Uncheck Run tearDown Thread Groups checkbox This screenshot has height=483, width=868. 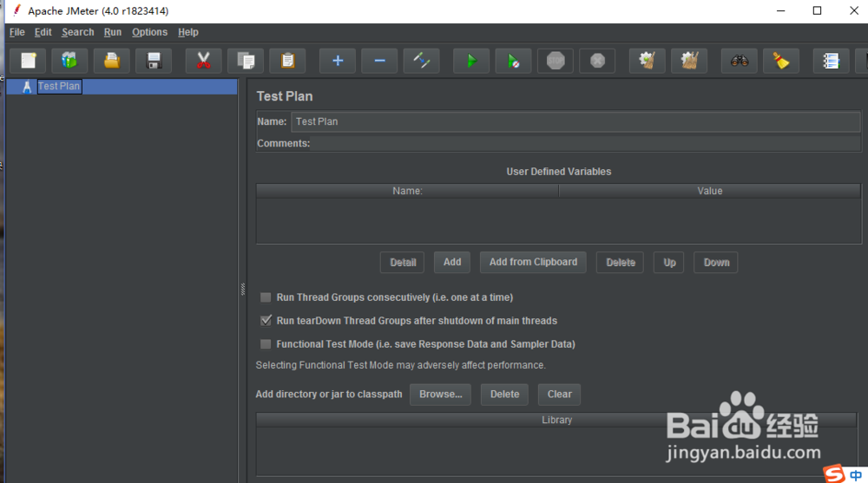tap(266, 321)
